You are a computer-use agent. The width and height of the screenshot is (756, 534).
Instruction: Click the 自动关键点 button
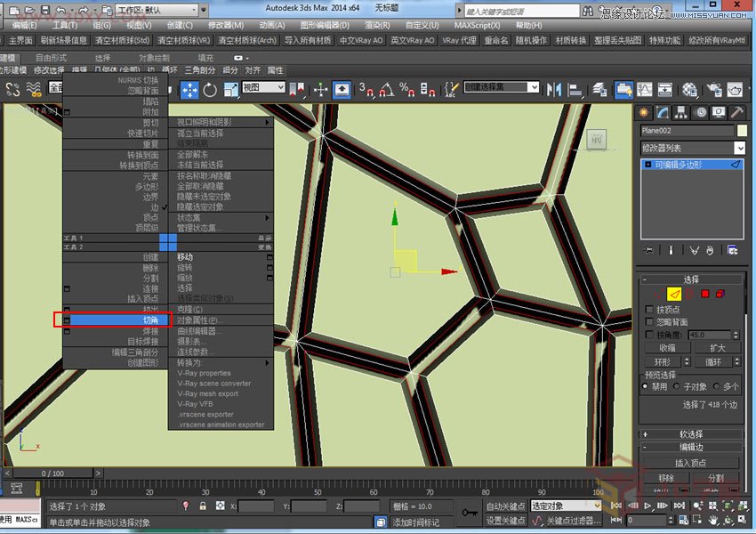[505, 506]
